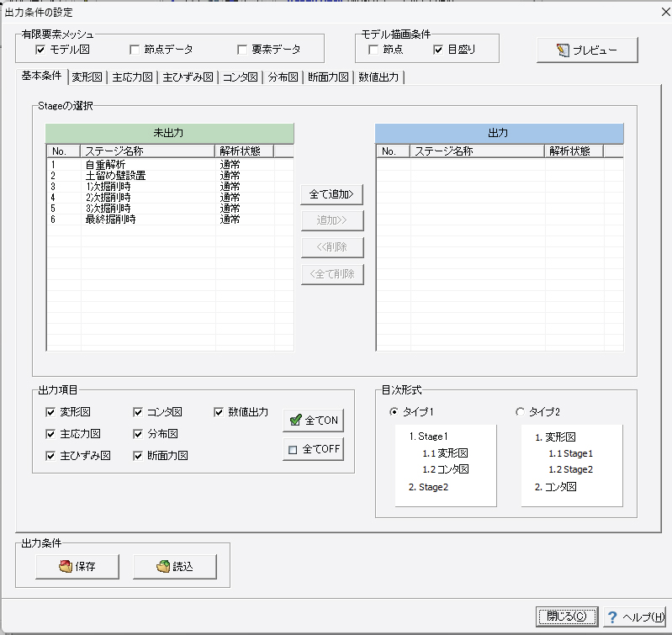Open the 変形図 tab
This screenshot has height=635, width=672.
[87, 77]
